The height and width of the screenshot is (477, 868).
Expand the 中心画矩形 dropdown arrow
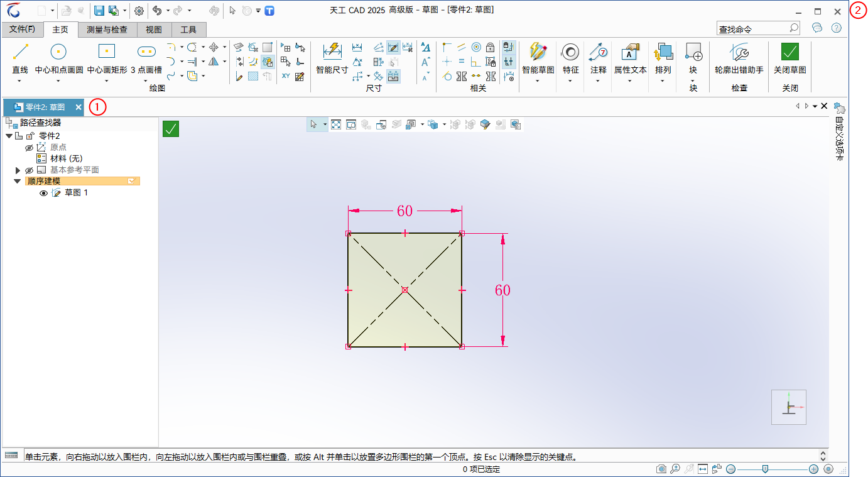pos(107,81)
